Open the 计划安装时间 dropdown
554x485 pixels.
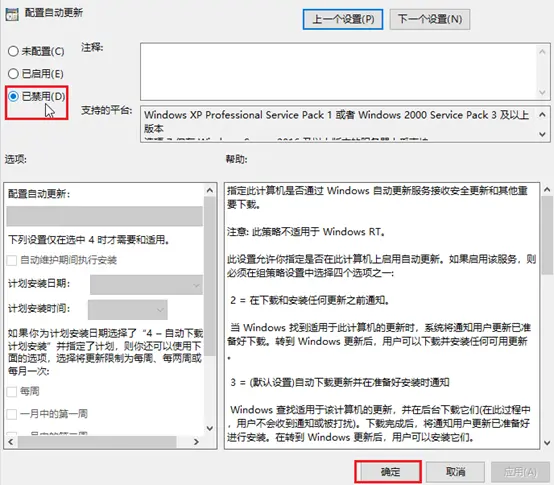[x=128, y=310]
